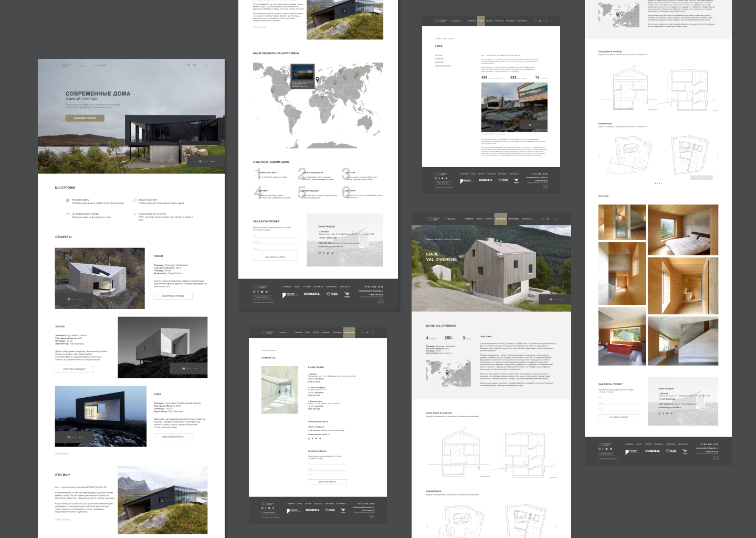Click right carousel arrow in far-right page ПЛАНИРОВКА
Viewport: 756px width, 538px height.
click(x=718, y=156)
